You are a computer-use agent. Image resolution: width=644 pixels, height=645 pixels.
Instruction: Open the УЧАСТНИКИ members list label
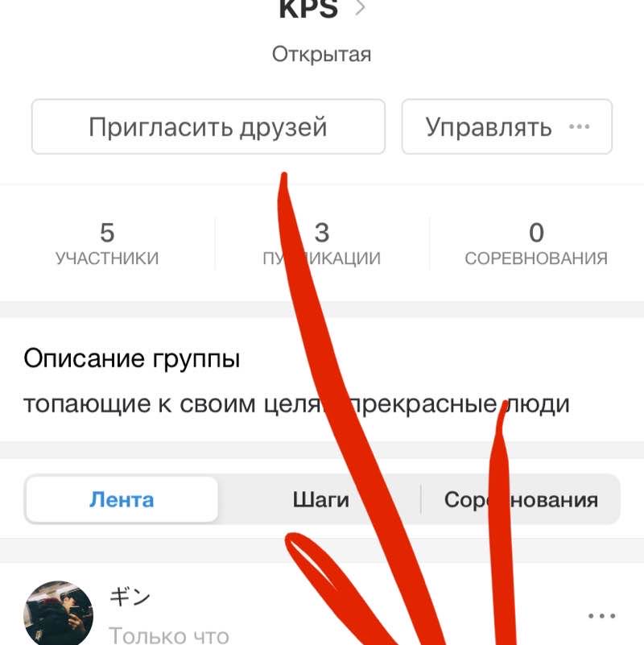click(107, 258)
